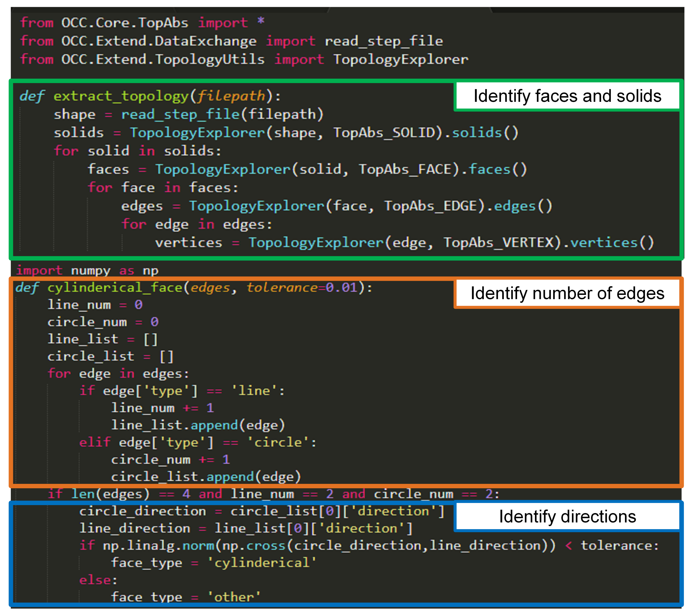Click the len(edges) == 4 condition
690x616 pixels.
point(130,494)
